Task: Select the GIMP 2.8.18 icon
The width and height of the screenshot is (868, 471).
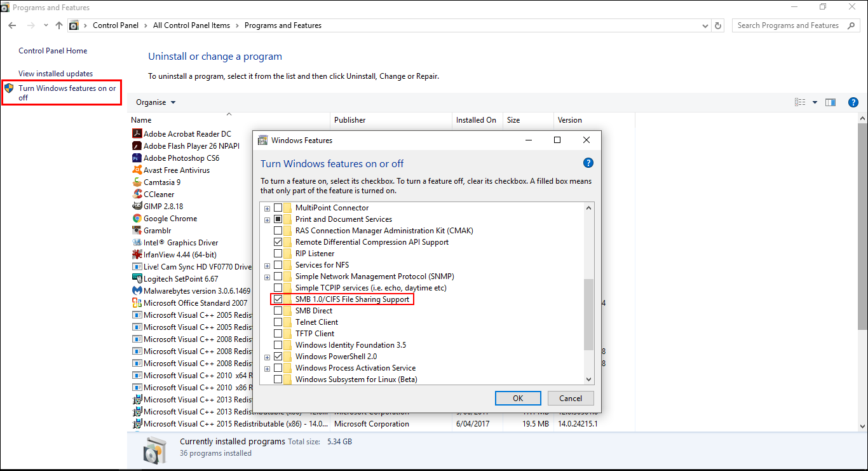Action: tap(137, 207)
